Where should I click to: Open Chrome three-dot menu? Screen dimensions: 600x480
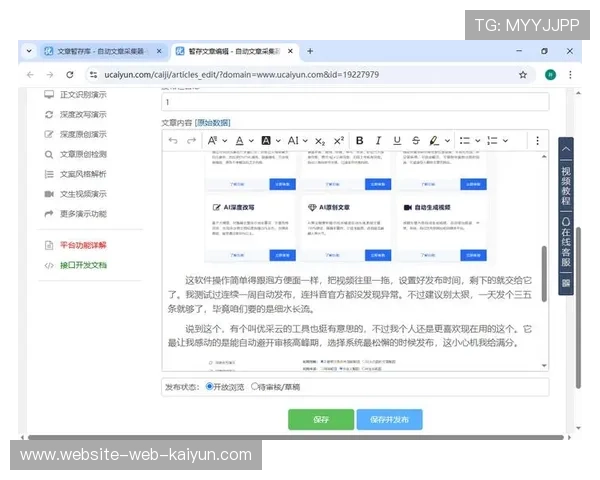(570, 75)
